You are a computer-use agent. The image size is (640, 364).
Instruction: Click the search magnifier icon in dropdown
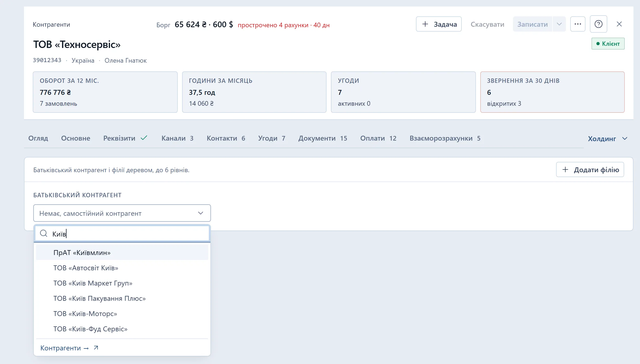pyautogui.click(x=44, y=233)
